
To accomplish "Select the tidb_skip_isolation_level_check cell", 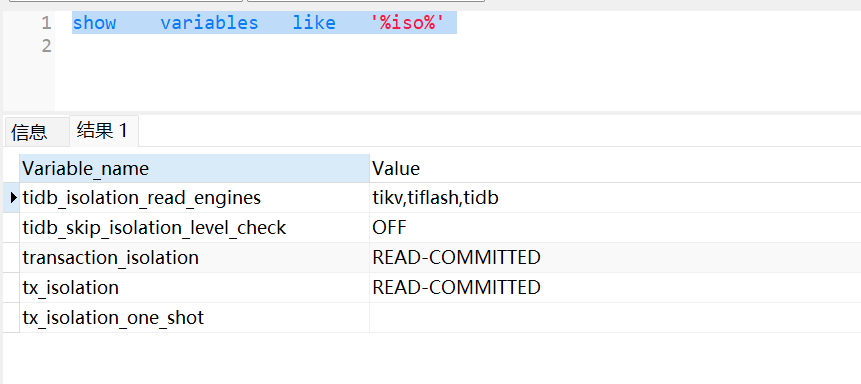I will click(194, 227).
